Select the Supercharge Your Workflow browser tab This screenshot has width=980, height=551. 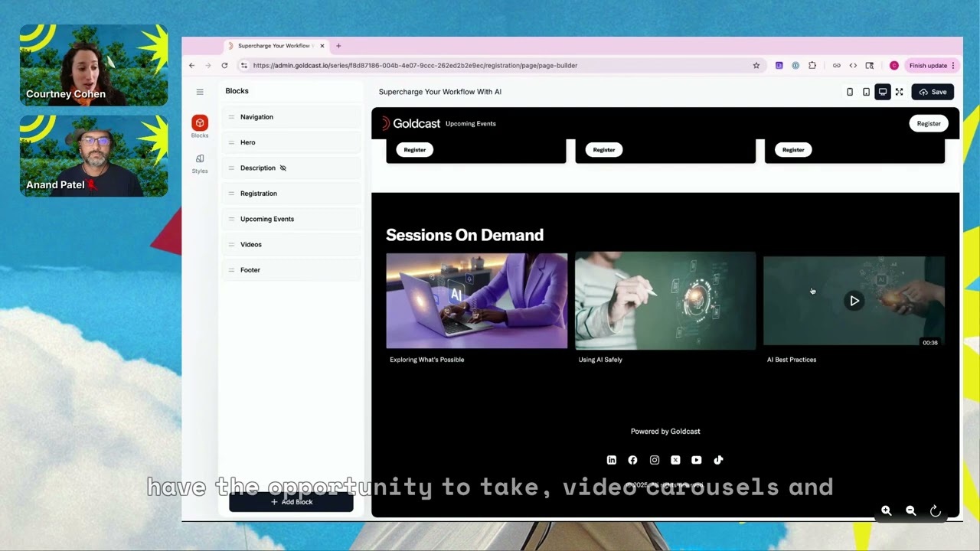coord(276,45)
